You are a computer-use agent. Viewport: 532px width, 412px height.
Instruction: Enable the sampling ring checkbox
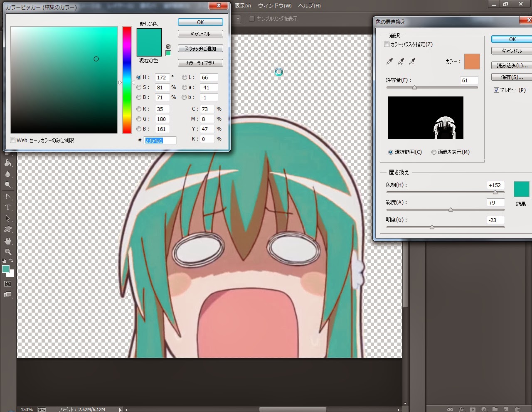[x=252, y=19]
